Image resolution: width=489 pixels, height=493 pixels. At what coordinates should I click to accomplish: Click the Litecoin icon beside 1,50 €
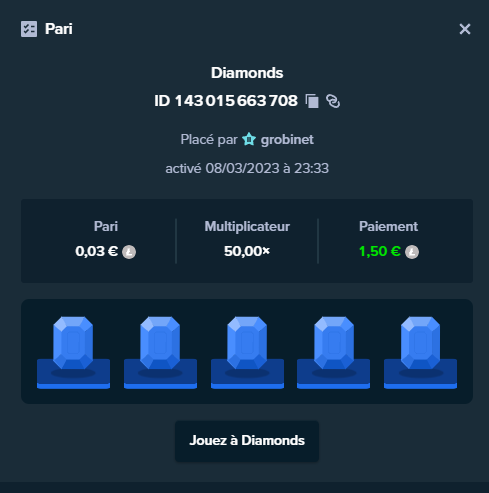point(412,252)
